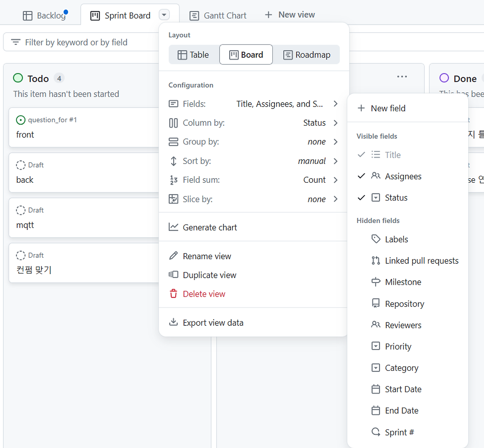
Task: Uncheck the Status visible field
Action: [408, 198]
